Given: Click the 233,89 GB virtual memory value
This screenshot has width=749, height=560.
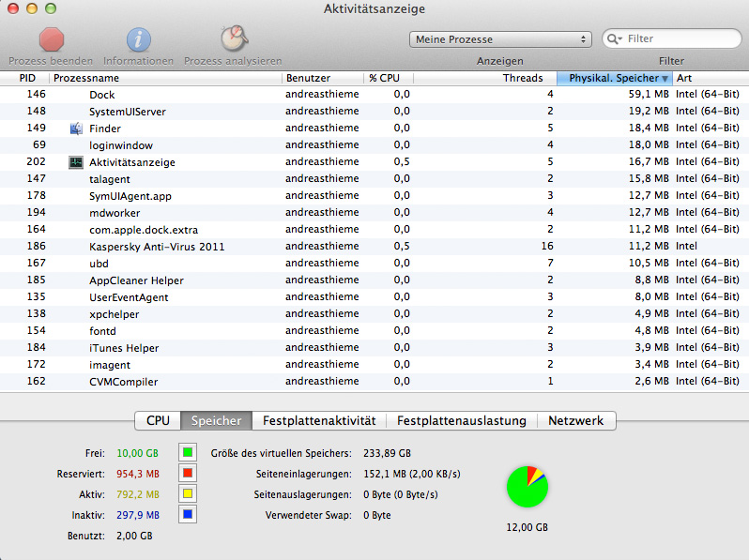Looking at the screenshot, I should (388, 453).
